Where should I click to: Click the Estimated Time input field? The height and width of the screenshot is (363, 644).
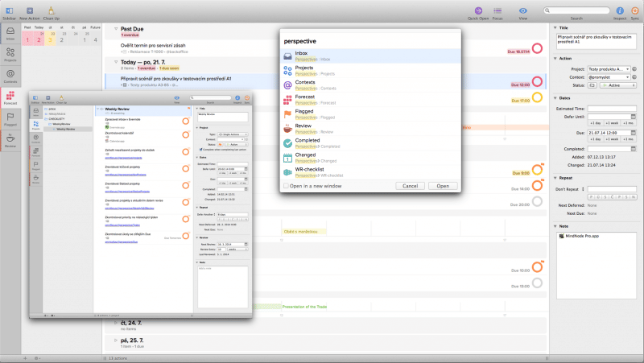(608, 108)
